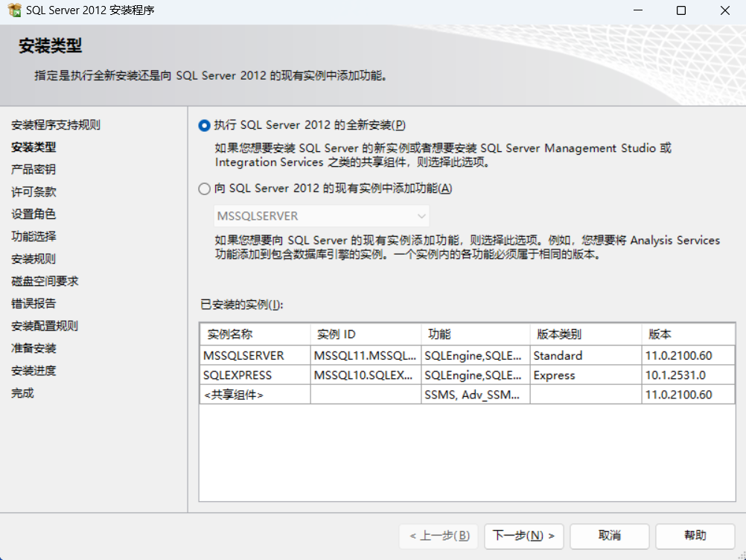Click the 版本 column header
Screen dimensions: 746x560
(x=689, y=334)
